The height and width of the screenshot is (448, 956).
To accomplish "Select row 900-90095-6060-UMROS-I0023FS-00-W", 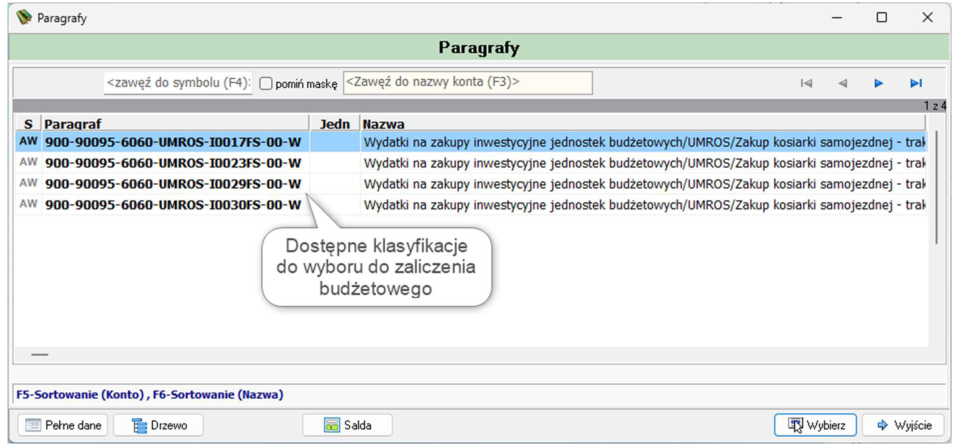I will pyautogui.click(x=471, y=163).
